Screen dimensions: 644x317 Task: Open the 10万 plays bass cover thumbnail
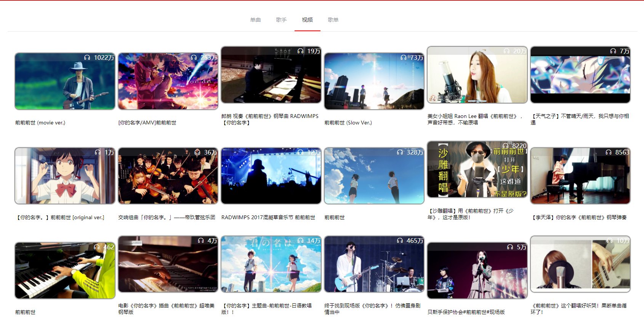pos(580,264)
